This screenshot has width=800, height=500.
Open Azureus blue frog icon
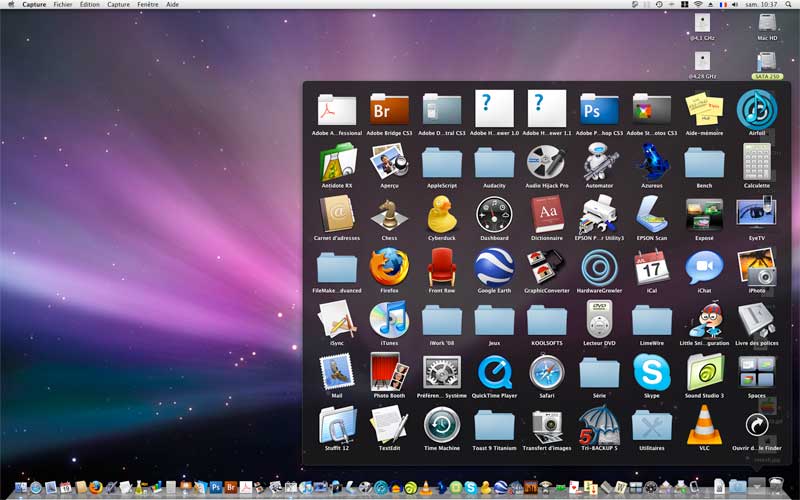coord(652,162)
